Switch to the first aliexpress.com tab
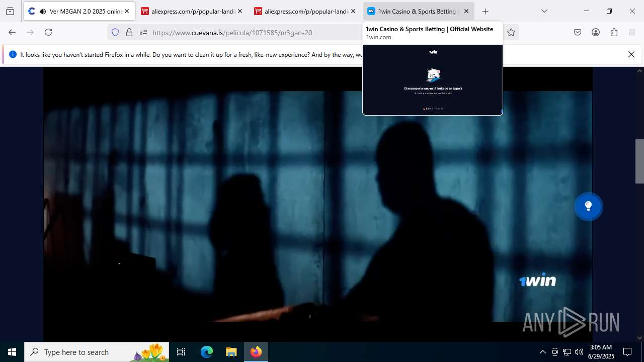Screen dimensions: 644x362 point(193,11)
